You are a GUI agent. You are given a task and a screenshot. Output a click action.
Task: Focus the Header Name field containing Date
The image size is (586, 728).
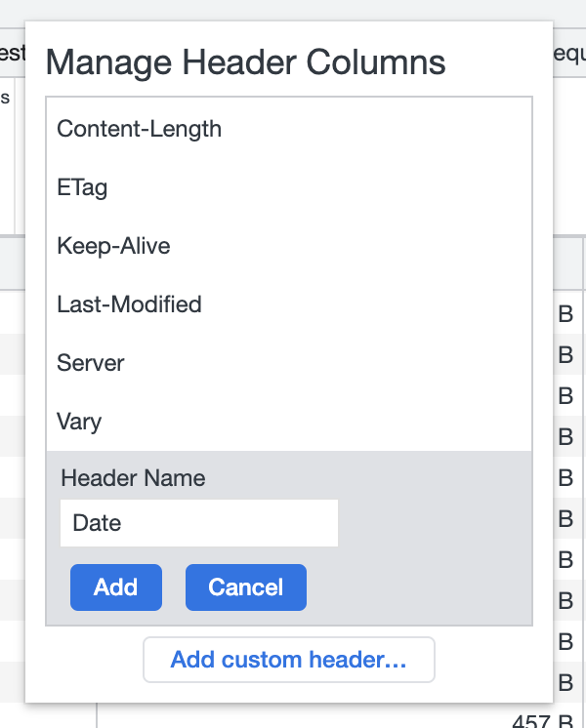[199, 523]
